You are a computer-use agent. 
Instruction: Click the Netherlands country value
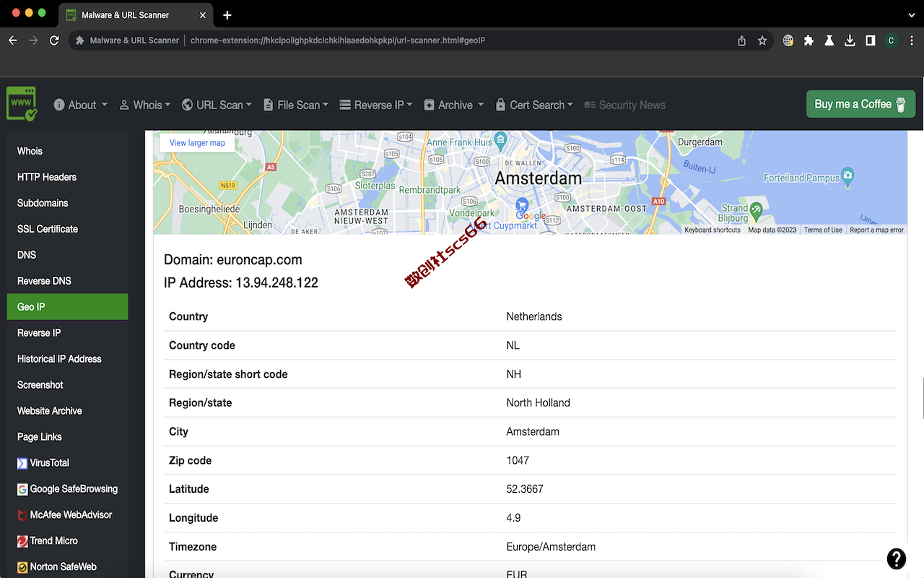pos(534,316)
